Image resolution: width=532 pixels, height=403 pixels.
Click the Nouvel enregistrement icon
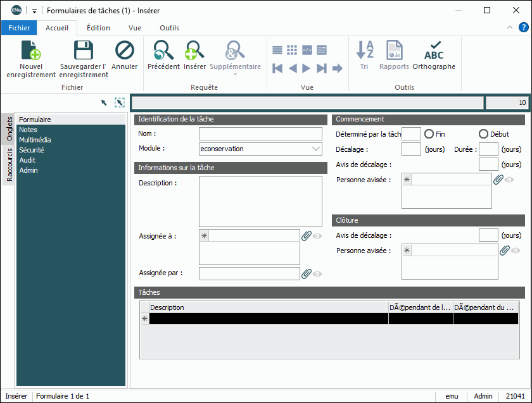click(31, 51)
